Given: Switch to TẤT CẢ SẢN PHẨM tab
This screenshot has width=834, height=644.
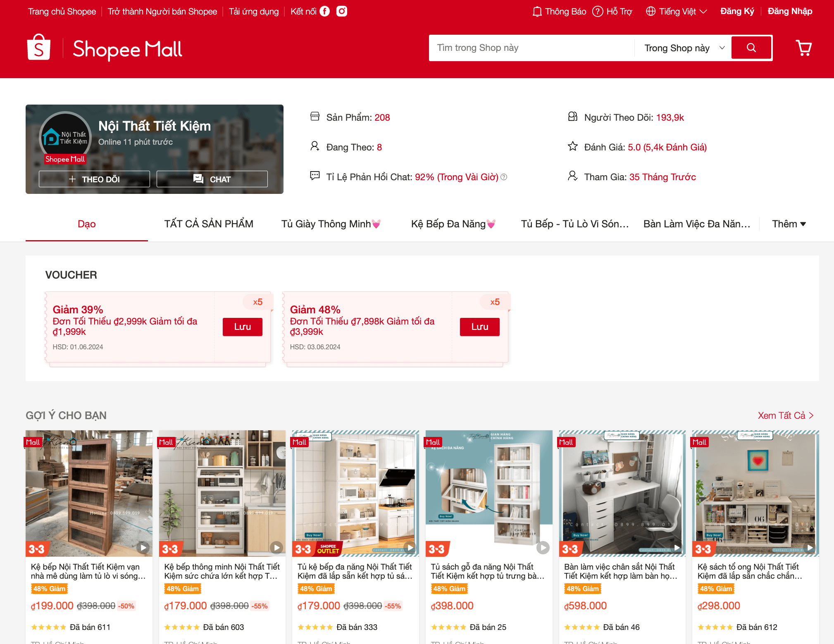Looking at the screenshot, I should [x=209, y=224].
